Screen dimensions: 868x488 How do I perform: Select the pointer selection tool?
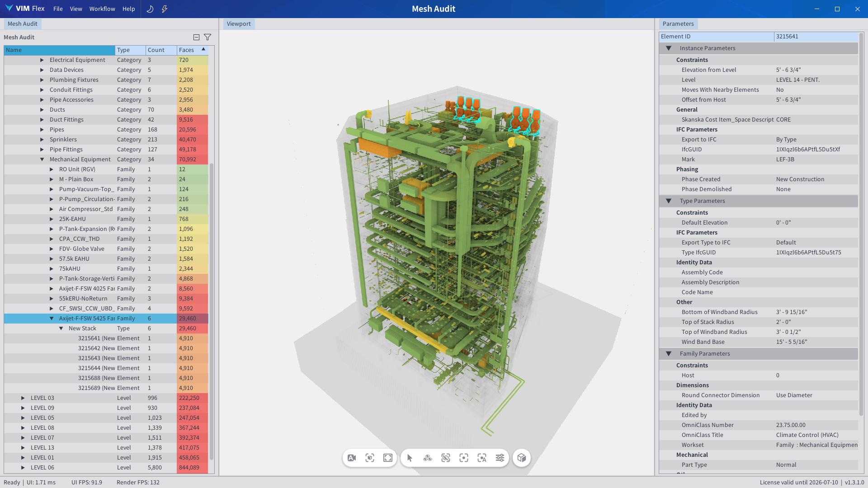410,458
